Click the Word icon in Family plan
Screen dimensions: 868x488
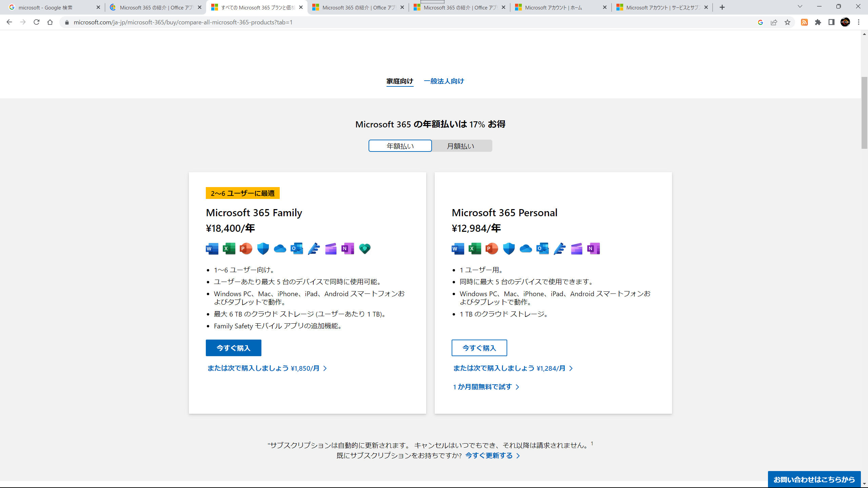pos(212,249)
